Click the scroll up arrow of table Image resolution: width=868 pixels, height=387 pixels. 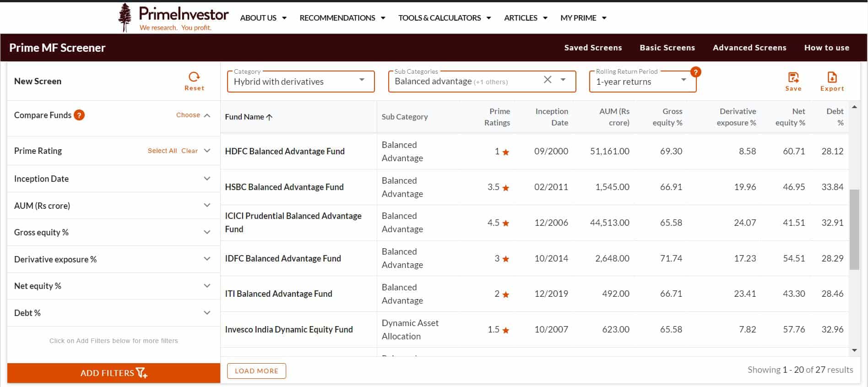point(854,107)
